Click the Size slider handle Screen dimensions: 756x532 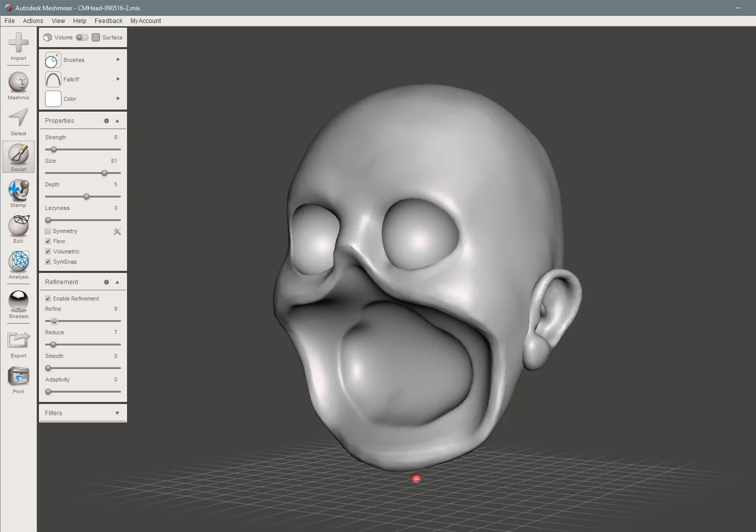[104, 173]
